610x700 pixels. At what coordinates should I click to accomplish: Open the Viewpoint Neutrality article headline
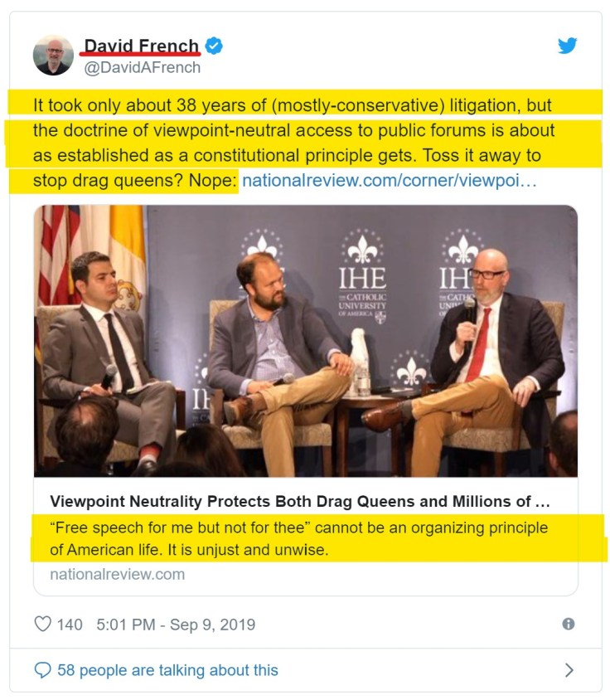coord(300,502)
